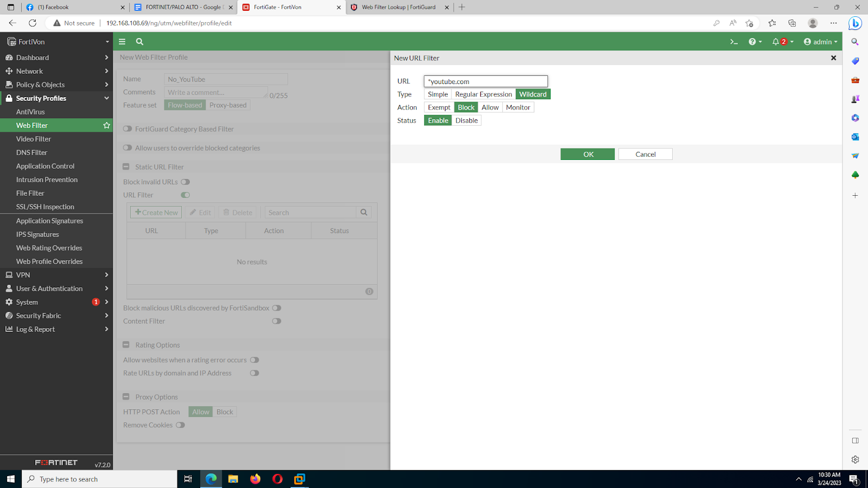This screenshot has width=868, height=488.
Task: Click the browser back arrow
Action: [12, 23]
